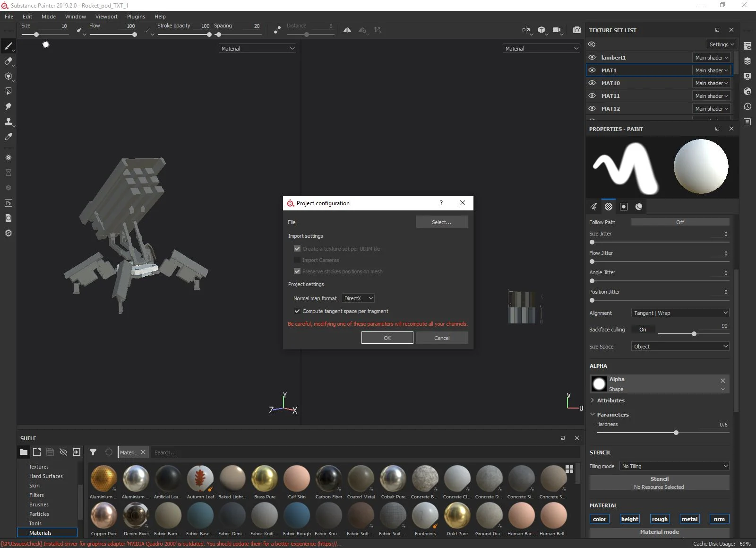The width and height of the screenshot is (756, 548).
Task: Remove the Alpha Shape resource
Action: [722, 380]
